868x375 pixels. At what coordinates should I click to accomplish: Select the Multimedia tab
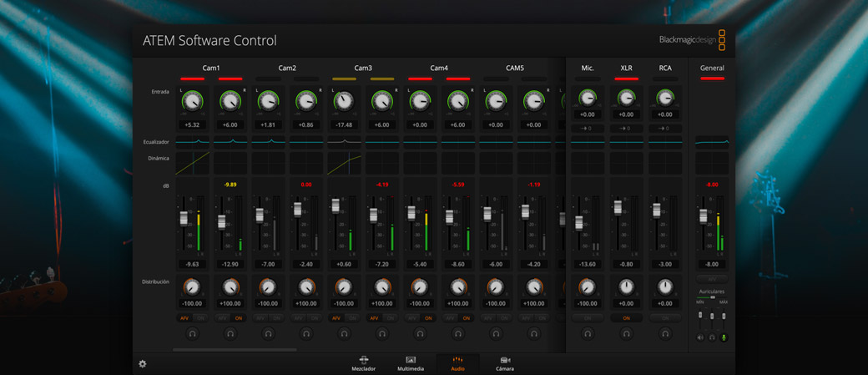tap(411, 363)
